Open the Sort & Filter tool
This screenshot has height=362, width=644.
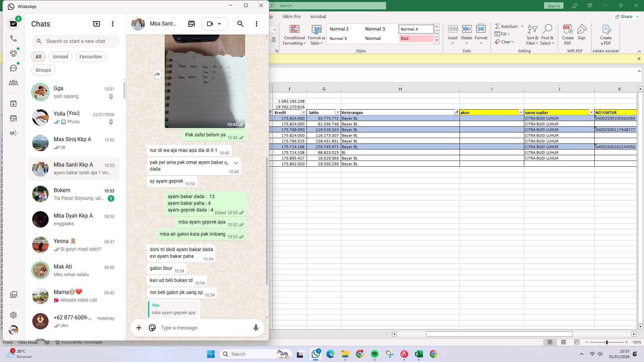click(533, 35)
